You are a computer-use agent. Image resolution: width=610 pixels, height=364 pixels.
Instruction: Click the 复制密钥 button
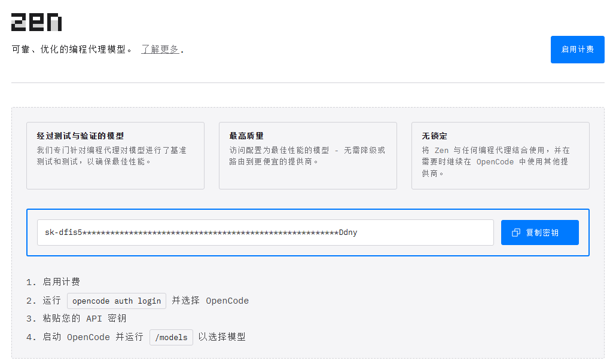pos(539,233)
